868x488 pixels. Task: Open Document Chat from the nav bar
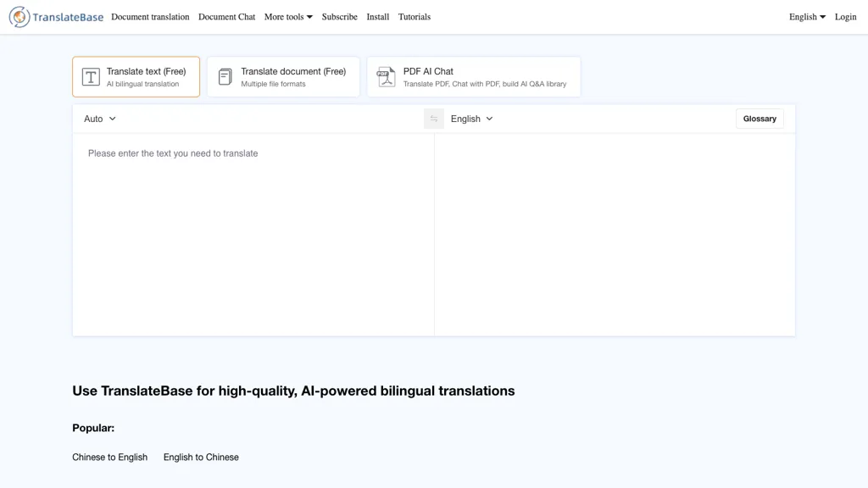(227, 17)
